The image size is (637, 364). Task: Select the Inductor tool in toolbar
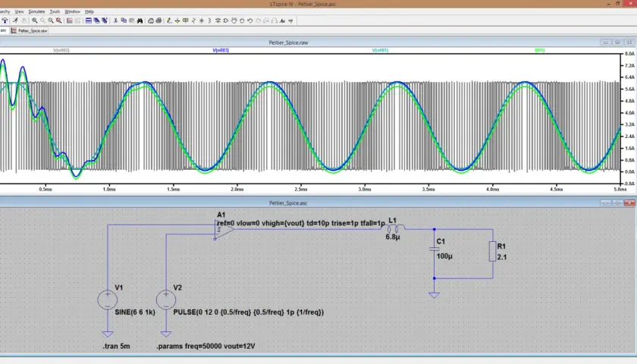point(209,20)
